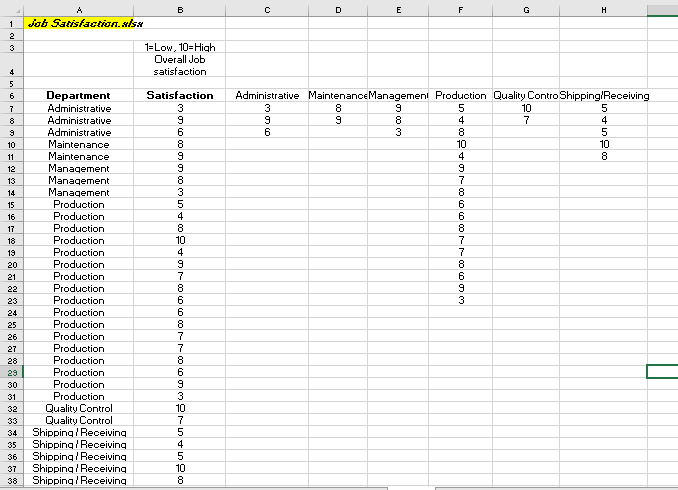Select 'Quality Control' in row 33 column A
The width and height of the screenshot is (678, 490).
tap(79, 420)
